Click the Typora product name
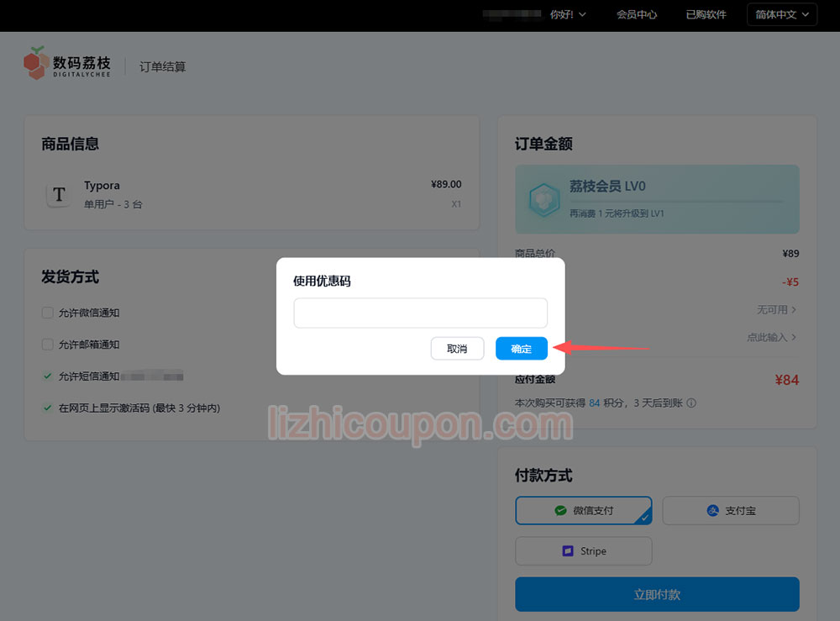The height and width of the screenshot is (621, 840). pyautogui.click(x=102, y=186)
